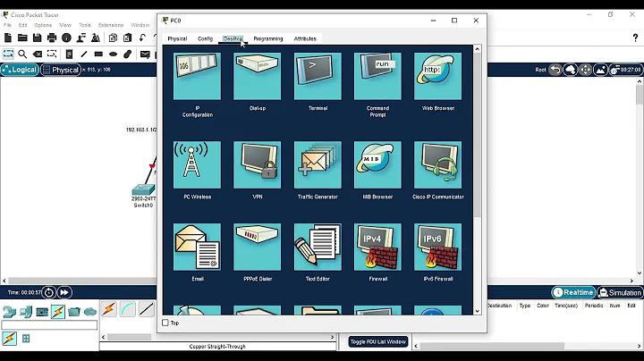Screen dimensions: 644x361
Task: Switch to the Config tab in PC0
Action: point(206,38)
